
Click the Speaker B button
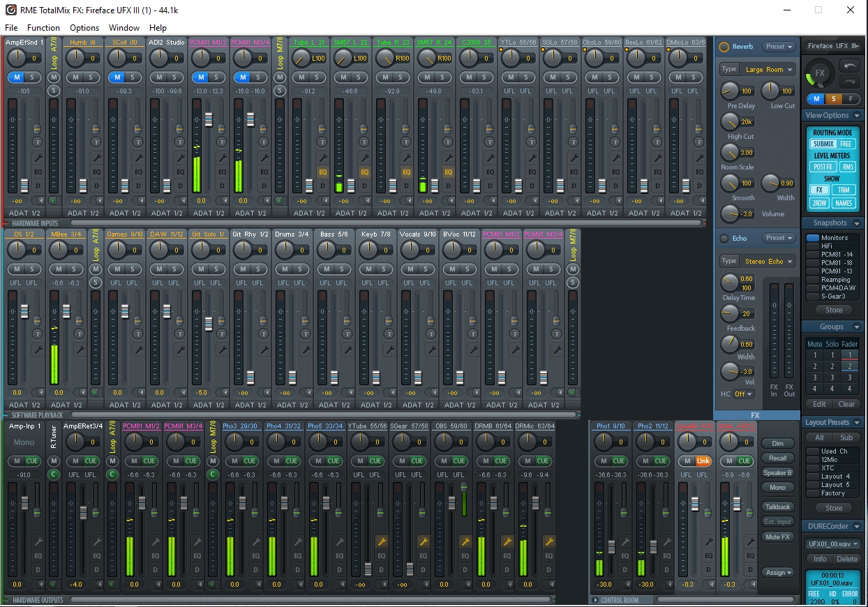click(x=778, y=473)
